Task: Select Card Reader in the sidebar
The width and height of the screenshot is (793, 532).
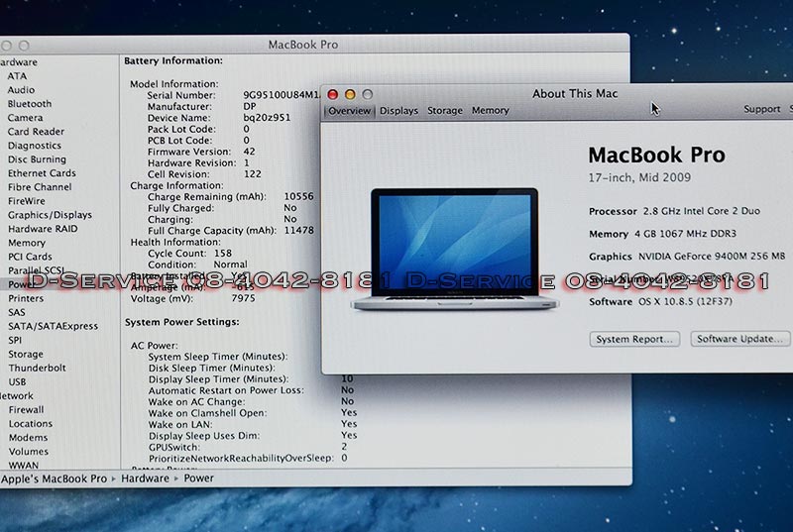Action: [x=36, y=132]
